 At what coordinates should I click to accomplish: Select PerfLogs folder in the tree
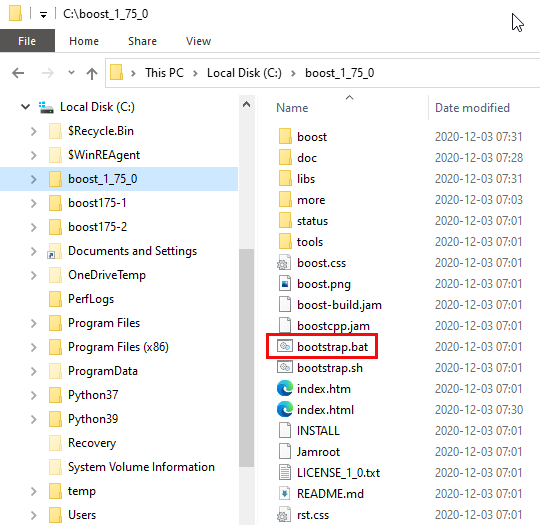(91, 299)
